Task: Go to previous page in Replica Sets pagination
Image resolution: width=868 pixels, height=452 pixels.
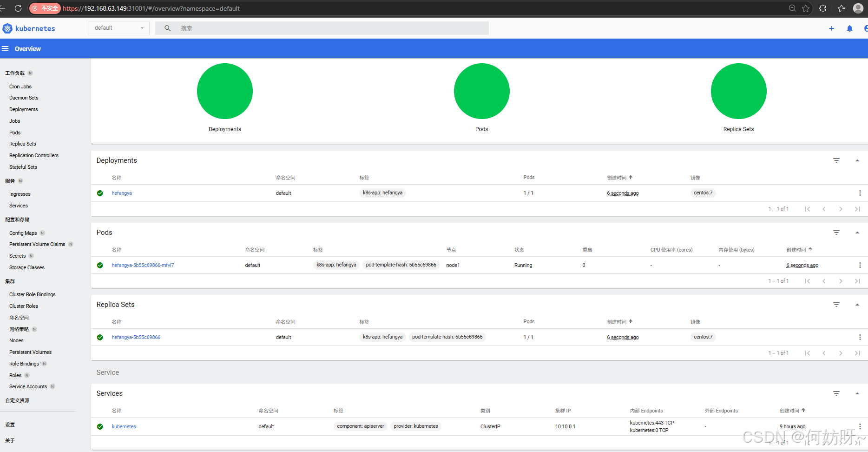Action: (824, 353)
